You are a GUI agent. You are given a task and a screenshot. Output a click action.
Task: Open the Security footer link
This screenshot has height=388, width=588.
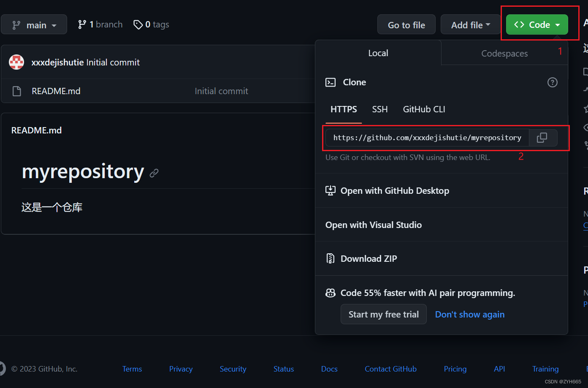[233, 369]
